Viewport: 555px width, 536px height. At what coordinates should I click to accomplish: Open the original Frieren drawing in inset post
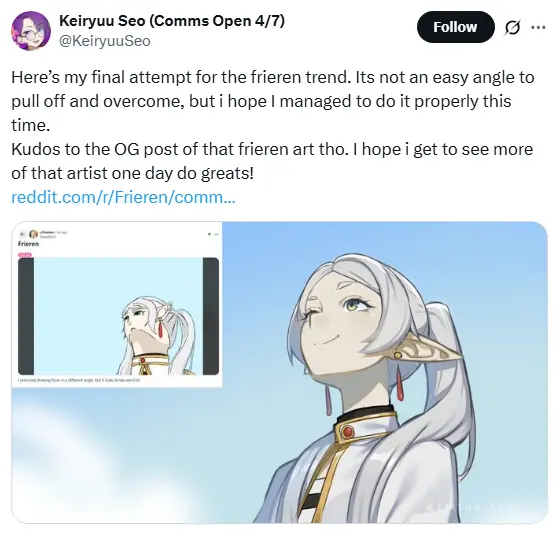point(118,316)
